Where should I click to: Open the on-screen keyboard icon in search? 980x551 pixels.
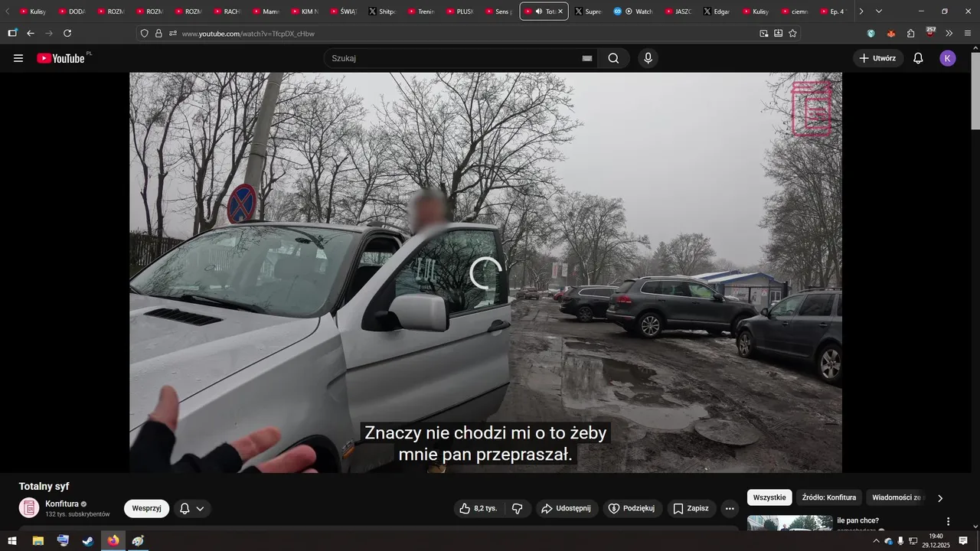[x=587, y=58]
